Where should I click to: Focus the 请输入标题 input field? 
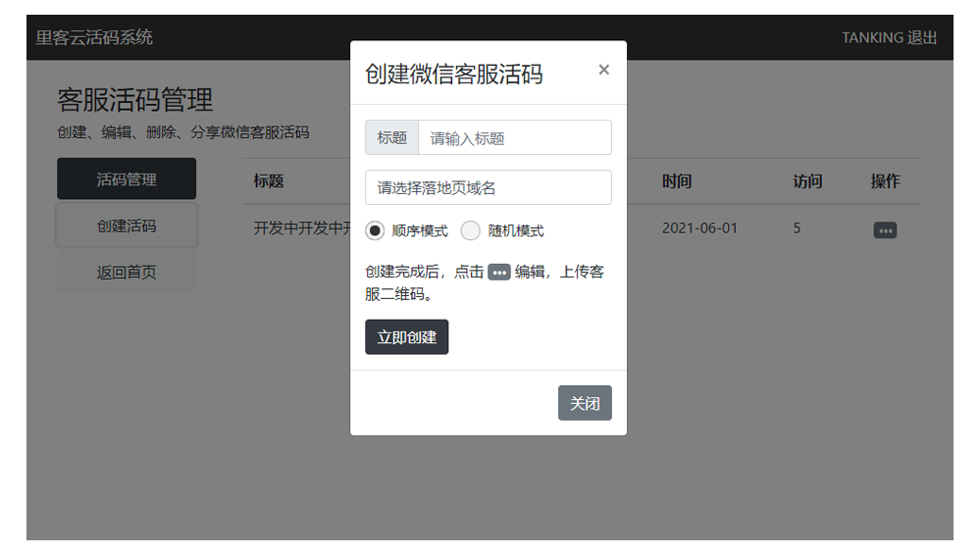click(x=514, y=138)
